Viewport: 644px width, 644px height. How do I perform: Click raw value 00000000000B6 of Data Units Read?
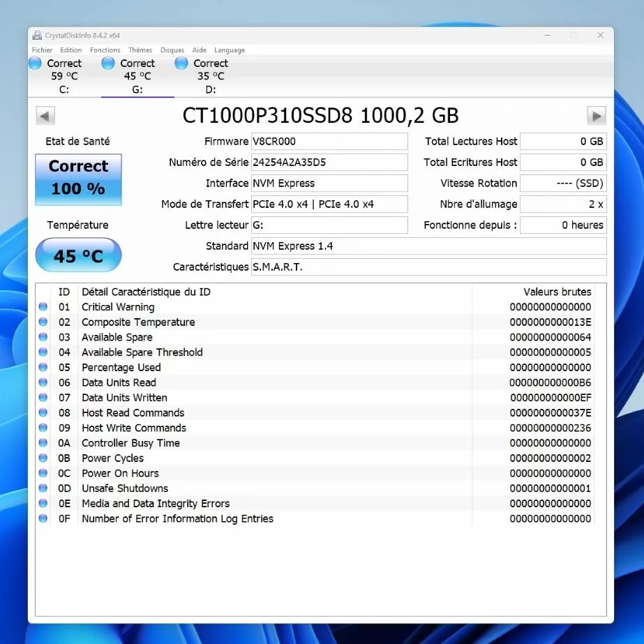tap(550, 383)
